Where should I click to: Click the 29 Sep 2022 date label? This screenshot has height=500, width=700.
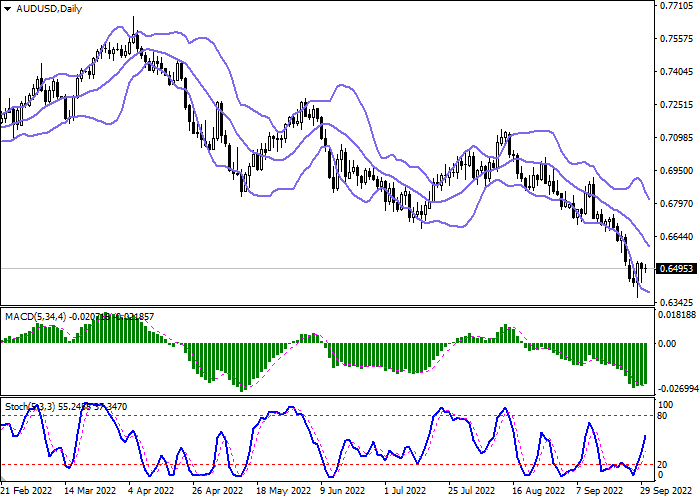tap(661, 492)
